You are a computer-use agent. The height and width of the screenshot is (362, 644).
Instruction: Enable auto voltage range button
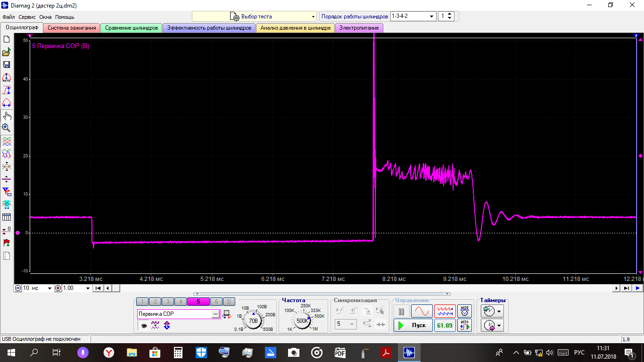pyautogui.click(x=465, y=311)
